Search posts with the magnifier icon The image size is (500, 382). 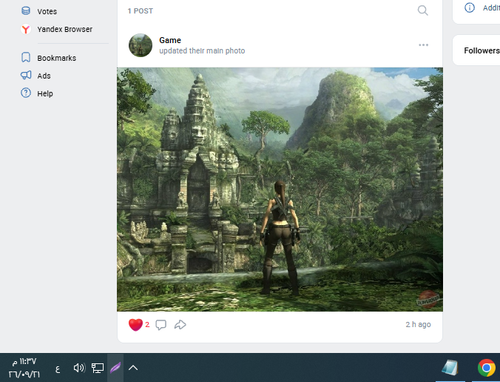pyautogui.click(x=423, y=11)
